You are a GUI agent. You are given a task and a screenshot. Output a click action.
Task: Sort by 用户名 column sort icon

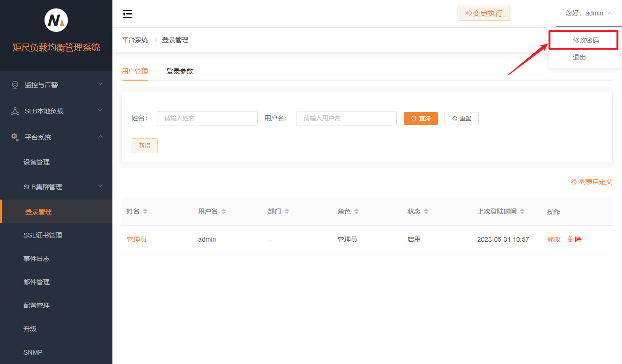(x=223, y=212)
